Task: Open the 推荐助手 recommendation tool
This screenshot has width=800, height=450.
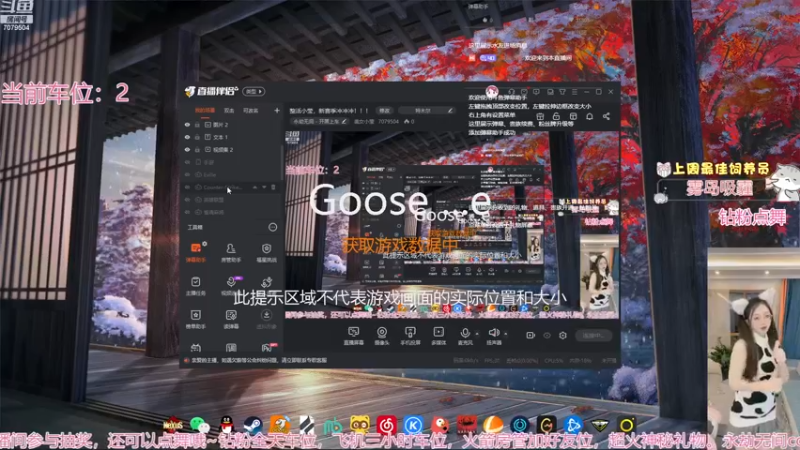Action: [x=196, y=319]
